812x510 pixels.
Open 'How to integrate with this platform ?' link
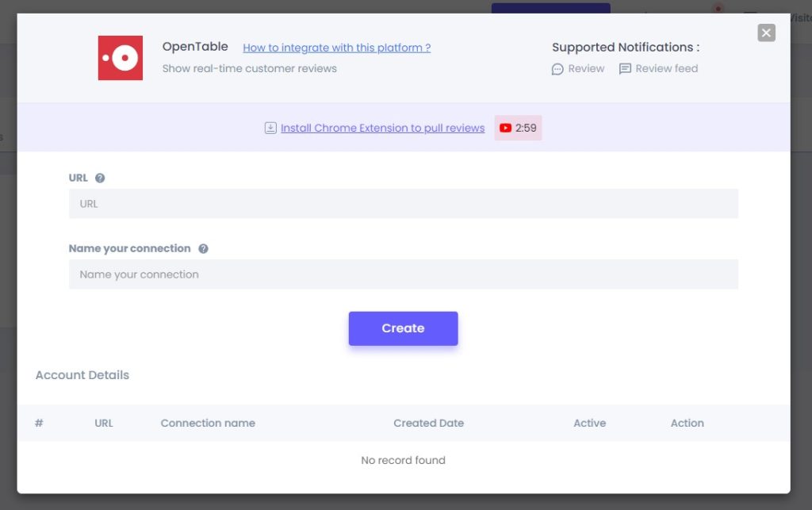(336, 48)
